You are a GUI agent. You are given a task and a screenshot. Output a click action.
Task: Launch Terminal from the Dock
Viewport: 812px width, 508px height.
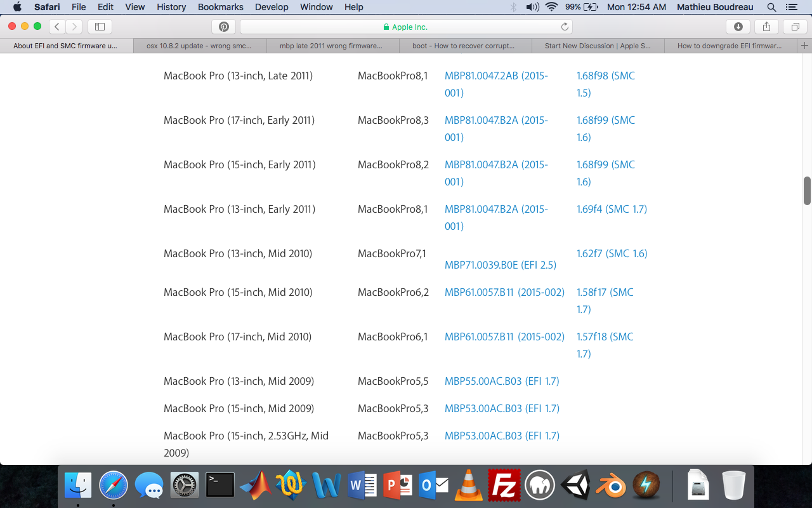220,486
